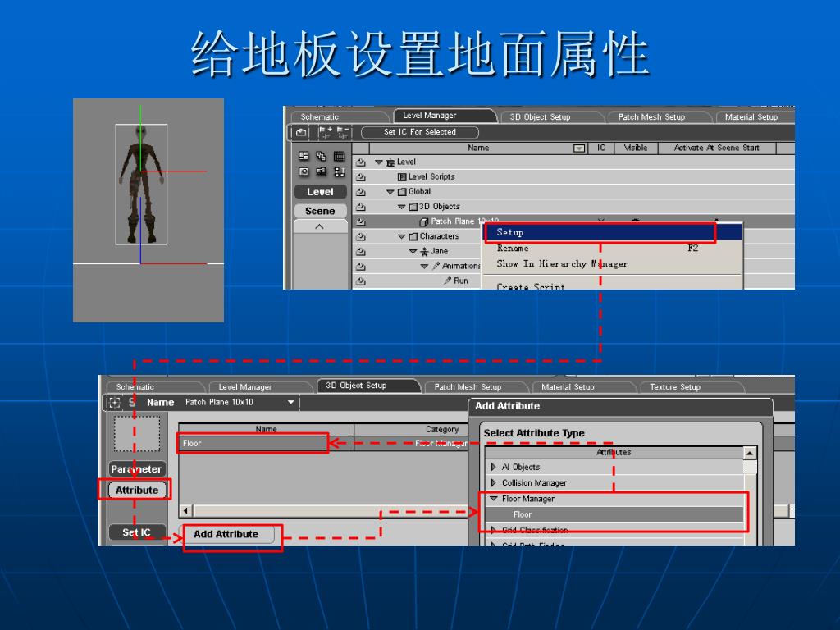Click first icon in top row above Level button
This screenshot has height=630, width=840.
pyautogui.click(x=304, y=156)
